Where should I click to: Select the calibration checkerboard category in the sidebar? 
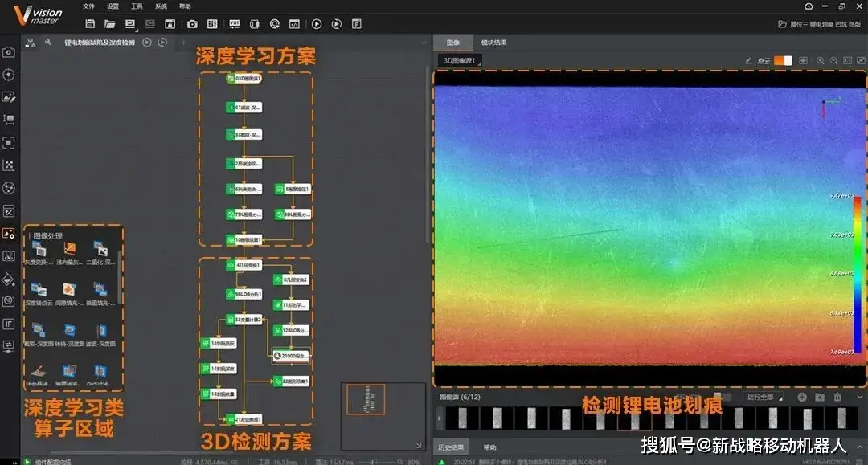pos(8,165)
